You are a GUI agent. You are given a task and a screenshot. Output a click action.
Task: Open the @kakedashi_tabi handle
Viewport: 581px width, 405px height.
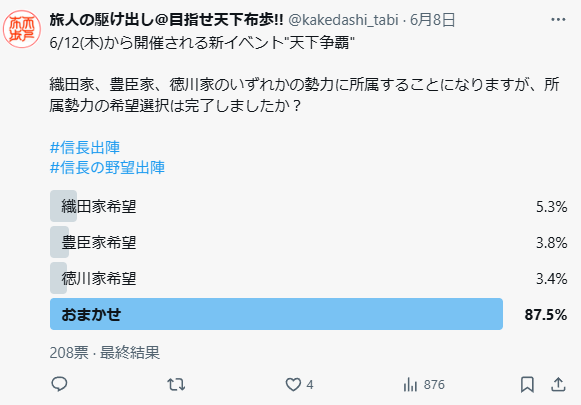[x=343, y=20]
